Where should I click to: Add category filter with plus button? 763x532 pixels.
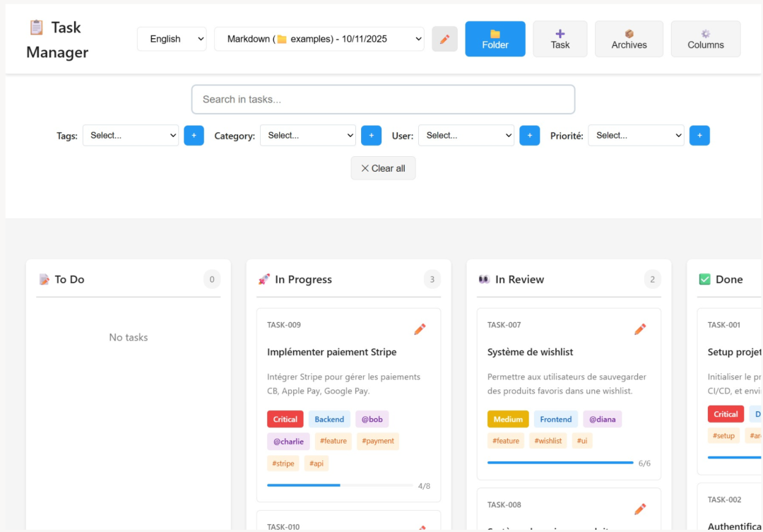371,136
